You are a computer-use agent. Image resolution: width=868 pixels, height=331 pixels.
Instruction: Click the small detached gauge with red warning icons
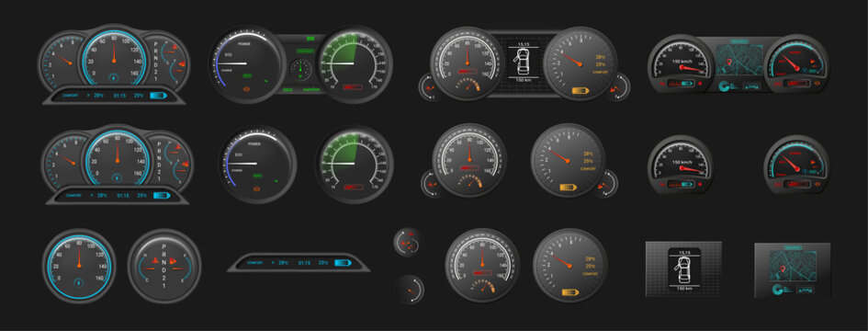point(408,243)
